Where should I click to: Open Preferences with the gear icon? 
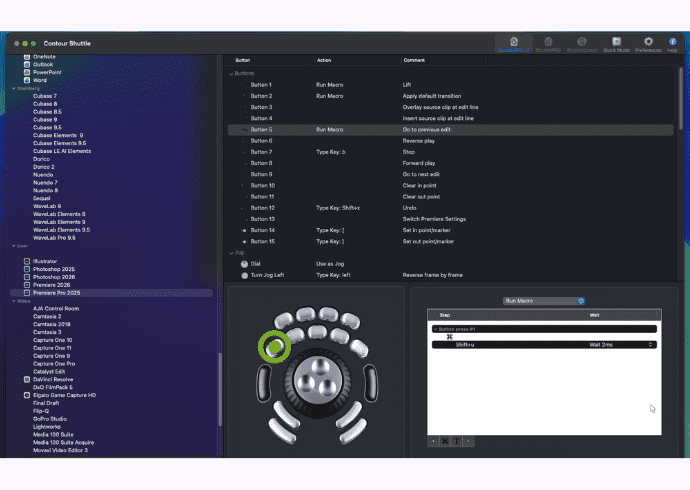(x=648, y=44)
